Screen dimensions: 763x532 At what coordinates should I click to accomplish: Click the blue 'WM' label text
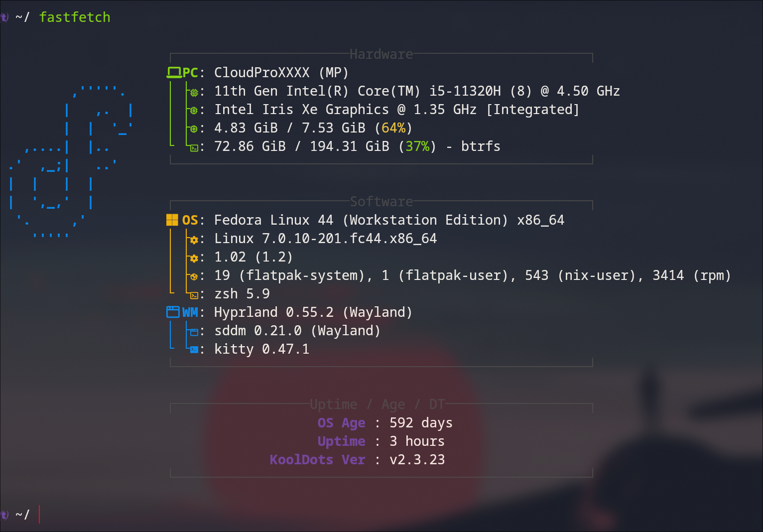pos(190,312)
